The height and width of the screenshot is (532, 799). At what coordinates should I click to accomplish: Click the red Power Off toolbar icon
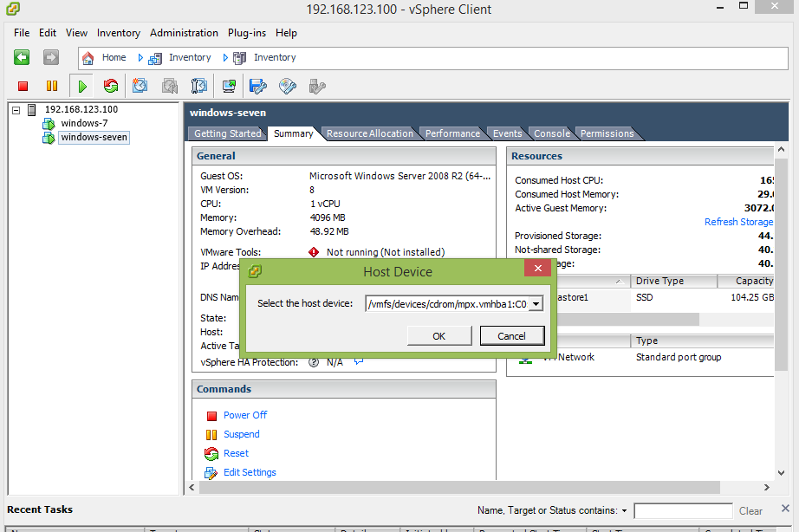point(23,86)
